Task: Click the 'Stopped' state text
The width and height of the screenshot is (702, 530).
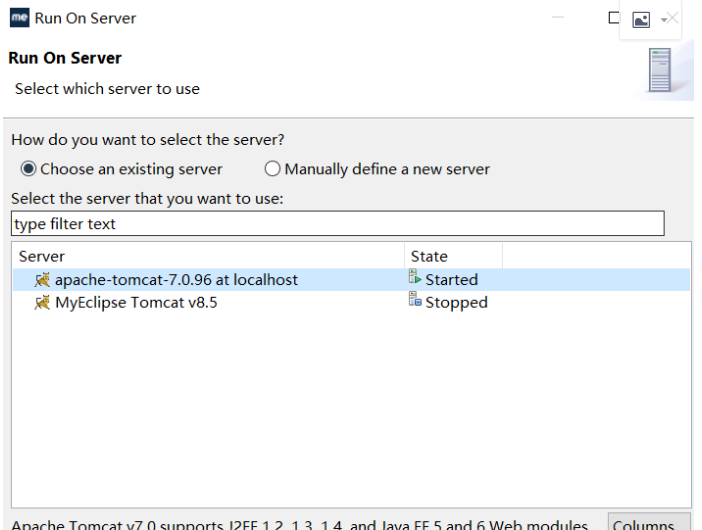Action: (456, 303)
